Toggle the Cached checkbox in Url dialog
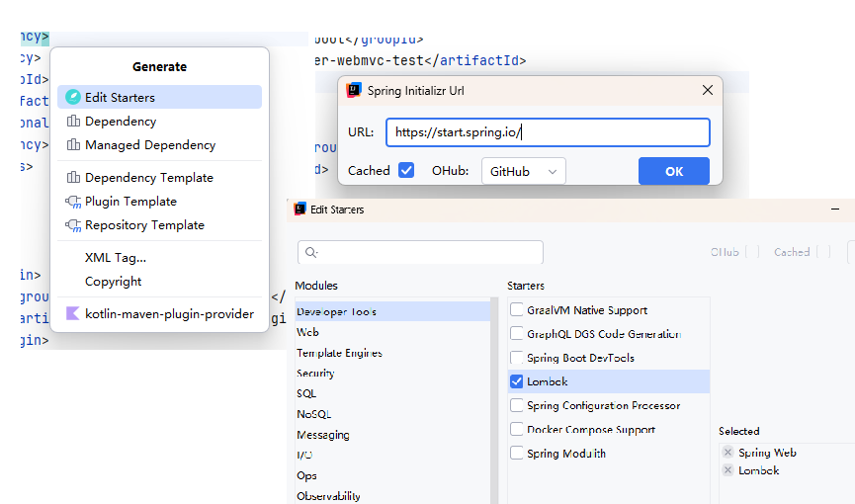The image size is (855, 504). click(406, 170)
